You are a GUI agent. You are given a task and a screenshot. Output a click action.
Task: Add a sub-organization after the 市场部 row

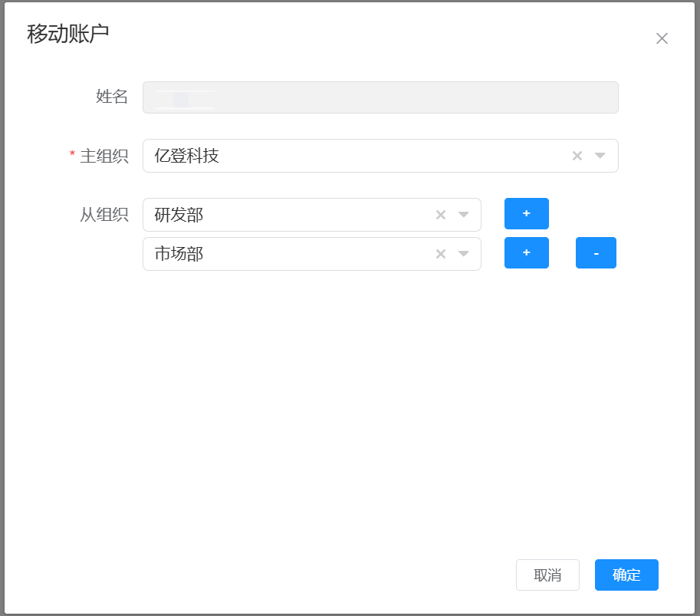click(526, 253)
